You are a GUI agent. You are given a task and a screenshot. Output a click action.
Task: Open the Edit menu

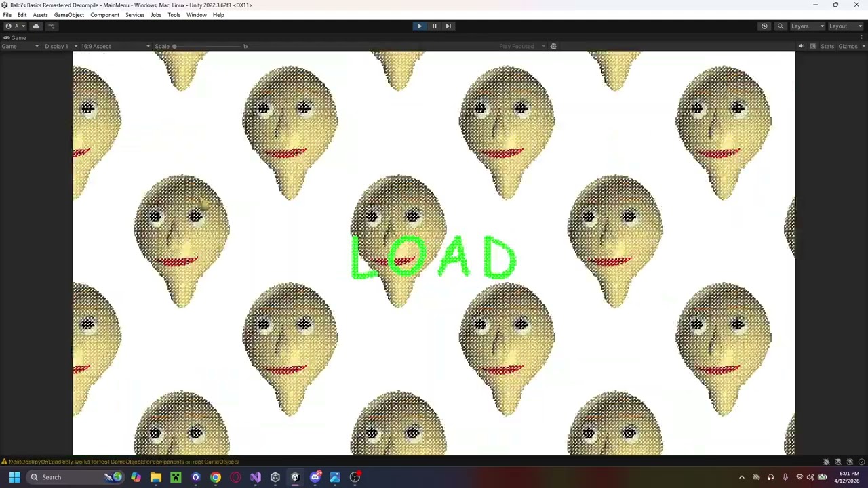22,15
